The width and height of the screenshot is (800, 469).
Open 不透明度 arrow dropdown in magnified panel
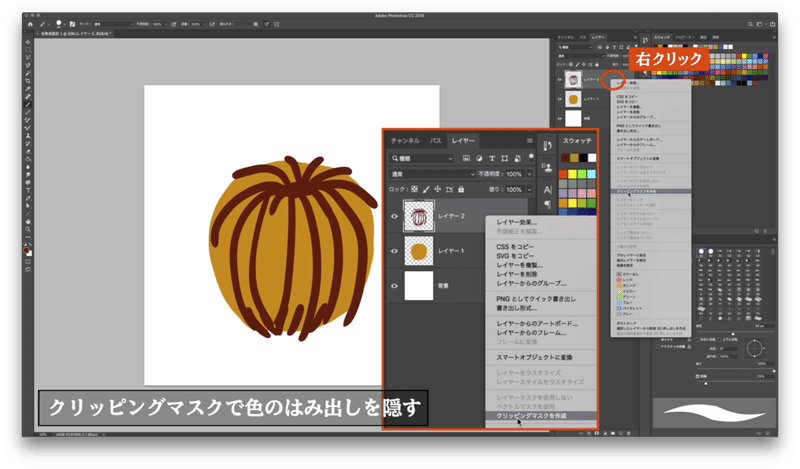(529, 174)
